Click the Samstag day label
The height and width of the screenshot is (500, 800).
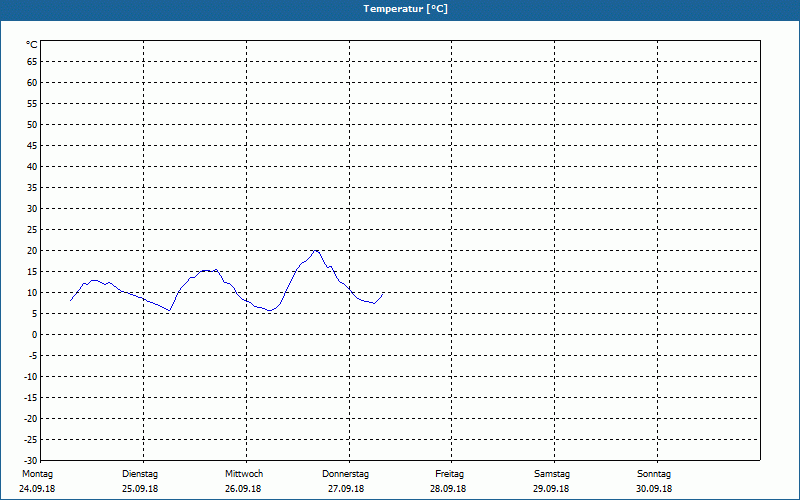coord(552,474)
